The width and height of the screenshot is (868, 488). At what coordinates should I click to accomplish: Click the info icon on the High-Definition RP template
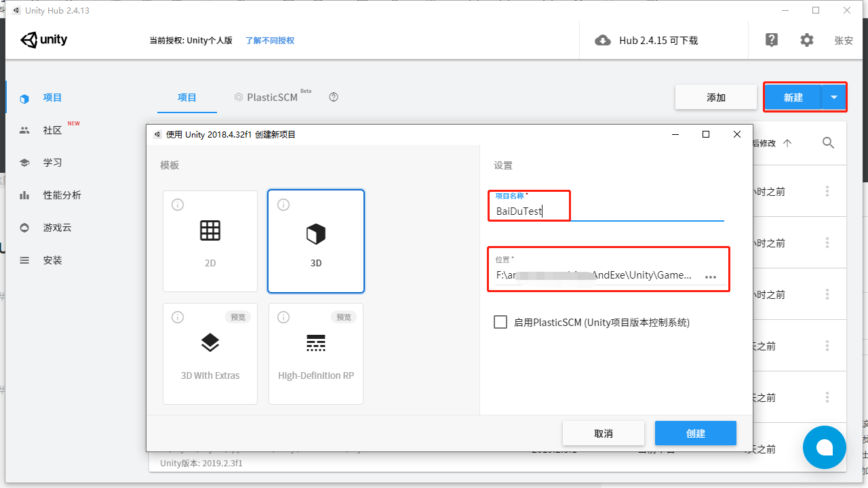[283, 317]
